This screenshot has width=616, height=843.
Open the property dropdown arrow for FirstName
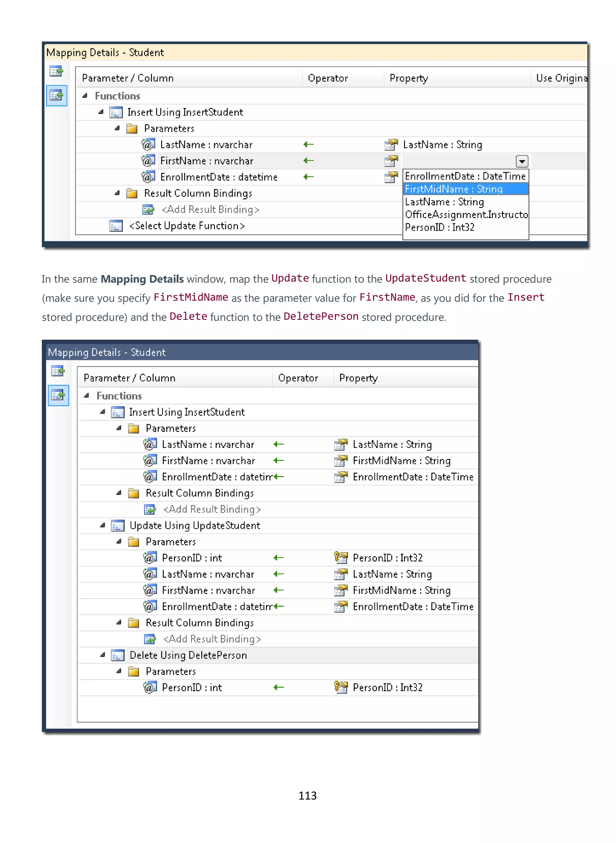tap(522, 162)
